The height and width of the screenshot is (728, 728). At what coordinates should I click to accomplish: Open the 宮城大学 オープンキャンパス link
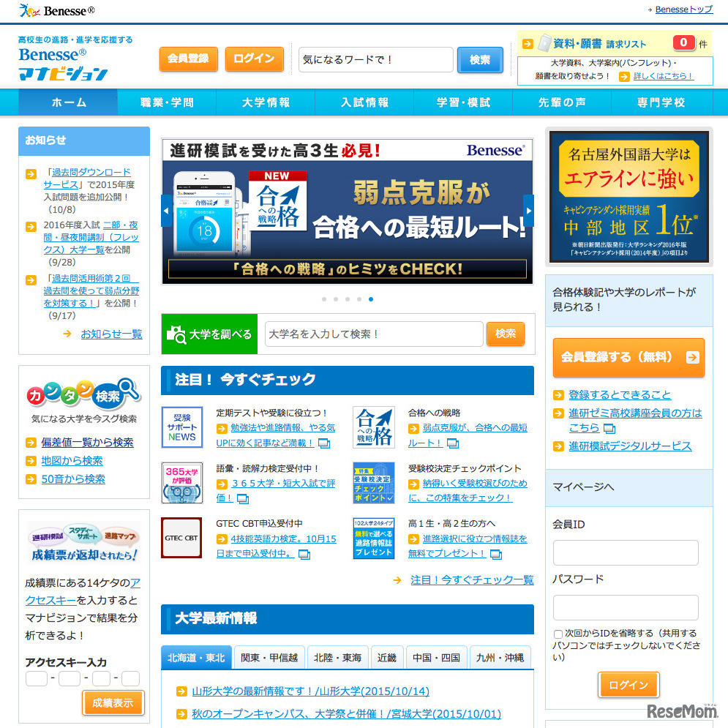[x=346, y=713]
